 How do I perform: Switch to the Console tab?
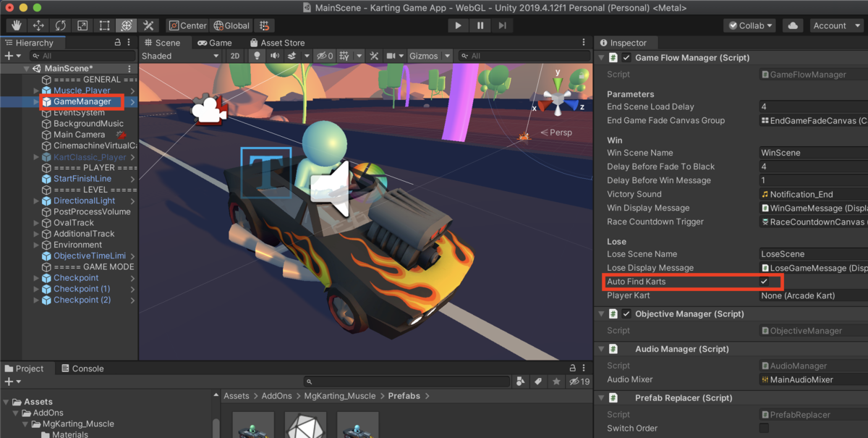point(81,368)
